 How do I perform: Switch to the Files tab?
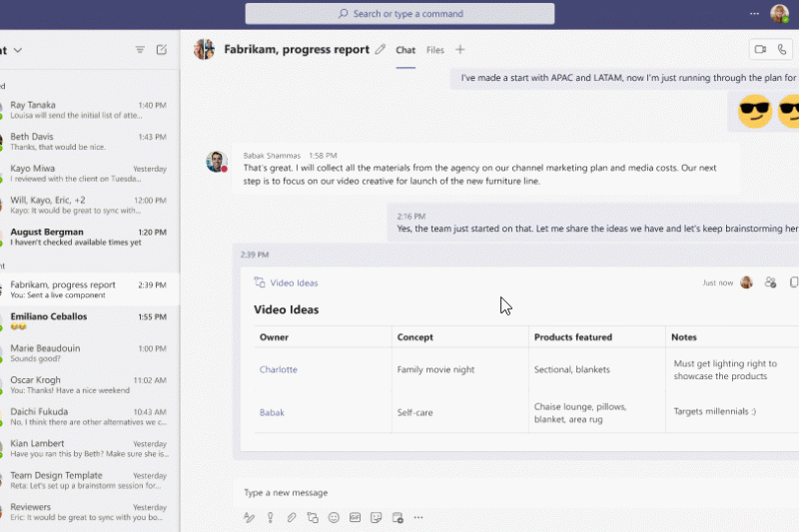(x=435, y=50)
